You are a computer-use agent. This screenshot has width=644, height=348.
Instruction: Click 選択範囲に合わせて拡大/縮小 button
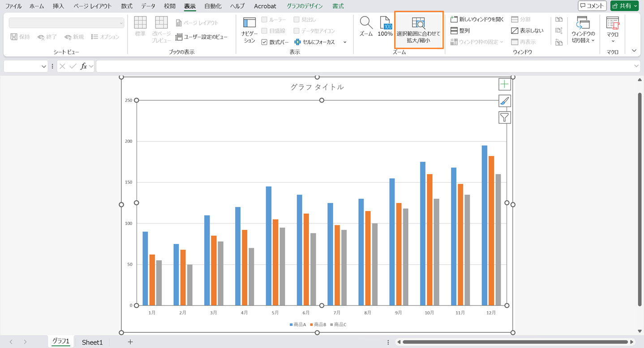tap(419, 30)
